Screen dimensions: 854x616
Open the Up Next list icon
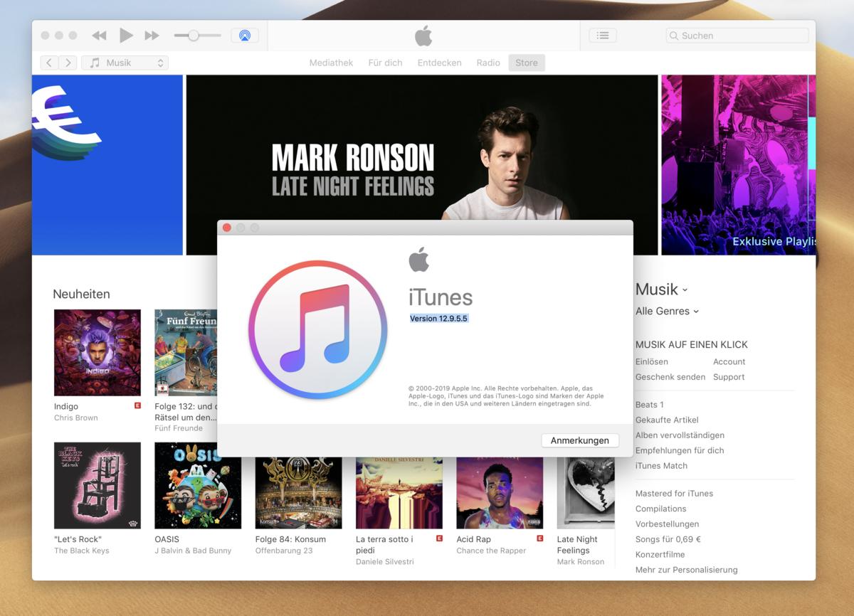(x=603, y=36)
